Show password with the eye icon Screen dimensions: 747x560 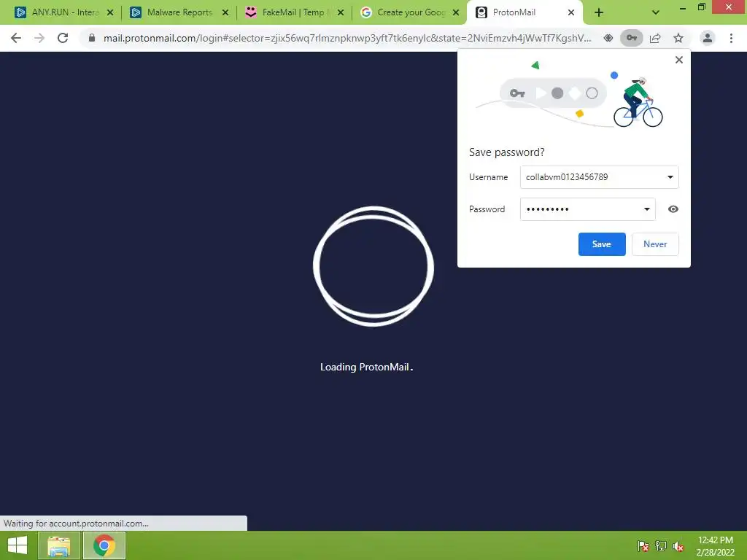(673, 209)
